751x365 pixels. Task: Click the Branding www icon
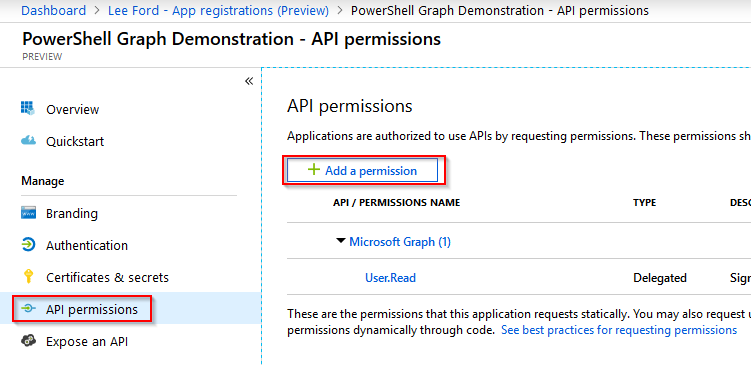tap(28, 213)
